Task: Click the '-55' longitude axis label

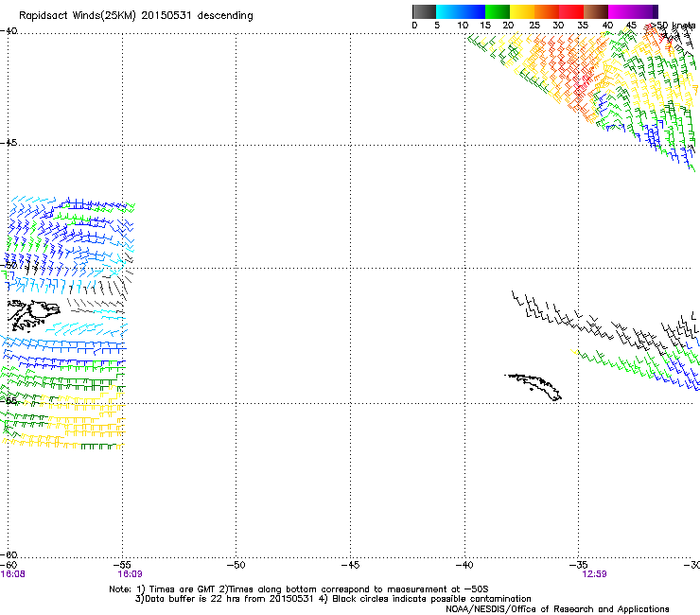Action: pos(122,565)
